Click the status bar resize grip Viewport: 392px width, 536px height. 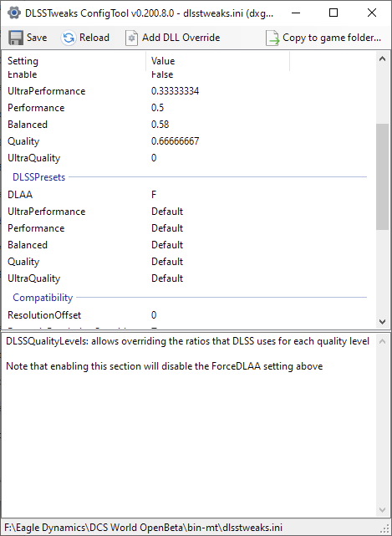pos(386,530)
